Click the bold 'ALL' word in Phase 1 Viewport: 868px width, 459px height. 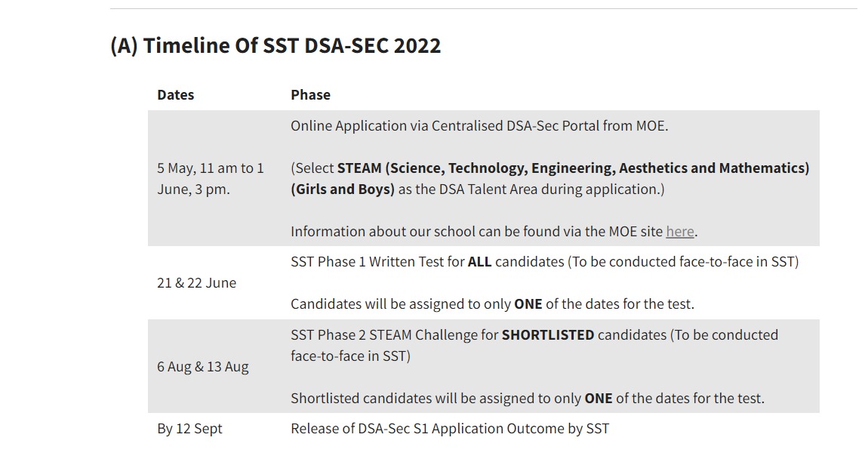(x=479, y=262)
